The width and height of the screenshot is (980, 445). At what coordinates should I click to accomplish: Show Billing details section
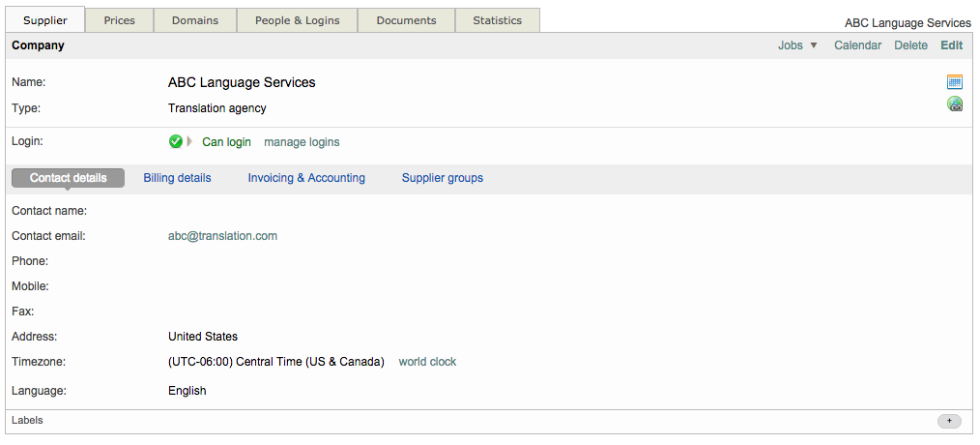pos(177,178)
